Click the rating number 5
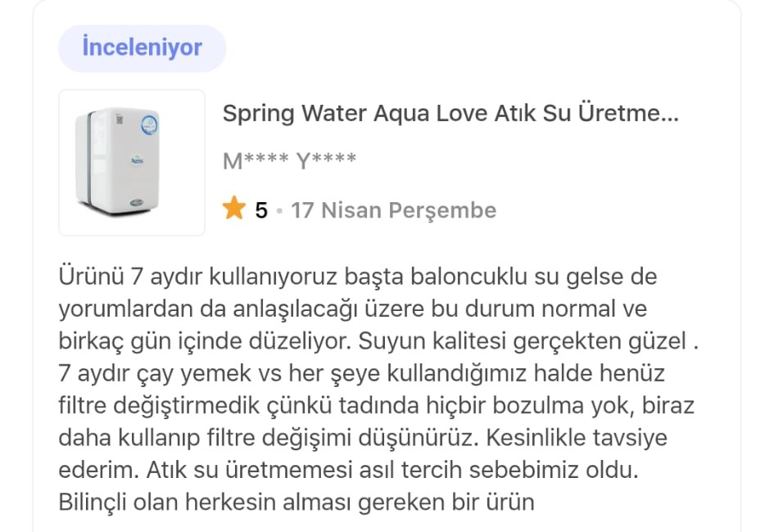Screen dimensions: 774x532 pos(261,210)
